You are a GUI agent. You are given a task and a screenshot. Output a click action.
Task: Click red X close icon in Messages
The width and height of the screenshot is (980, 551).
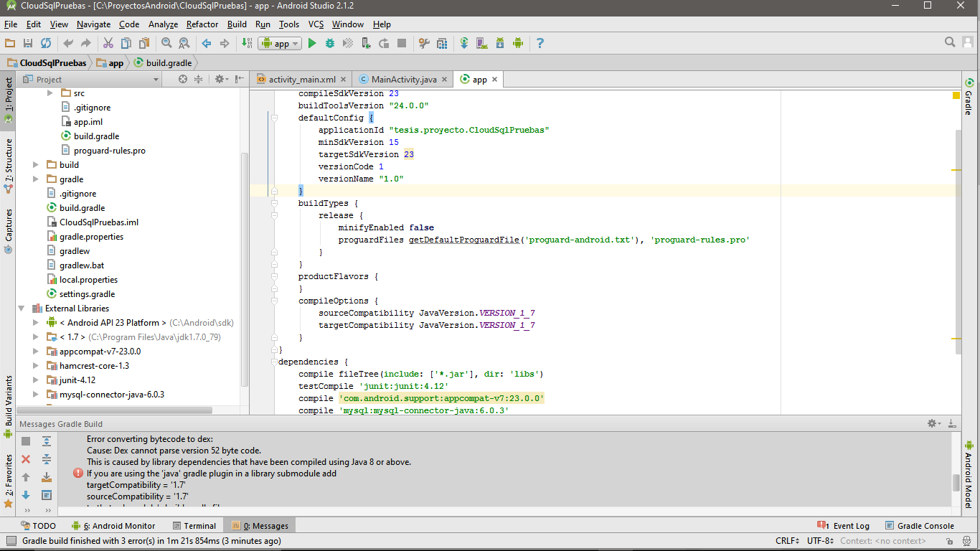pos(26,459)
